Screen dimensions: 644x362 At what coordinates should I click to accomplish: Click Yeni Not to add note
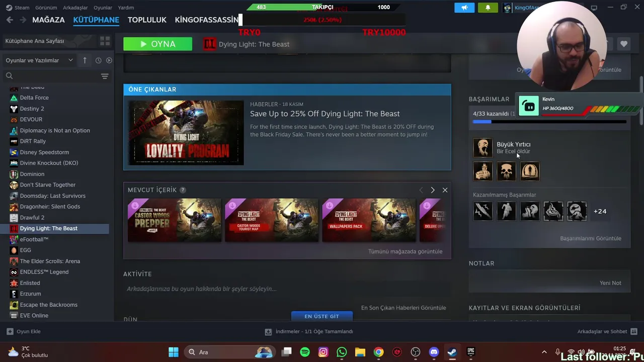pos(610,283)
